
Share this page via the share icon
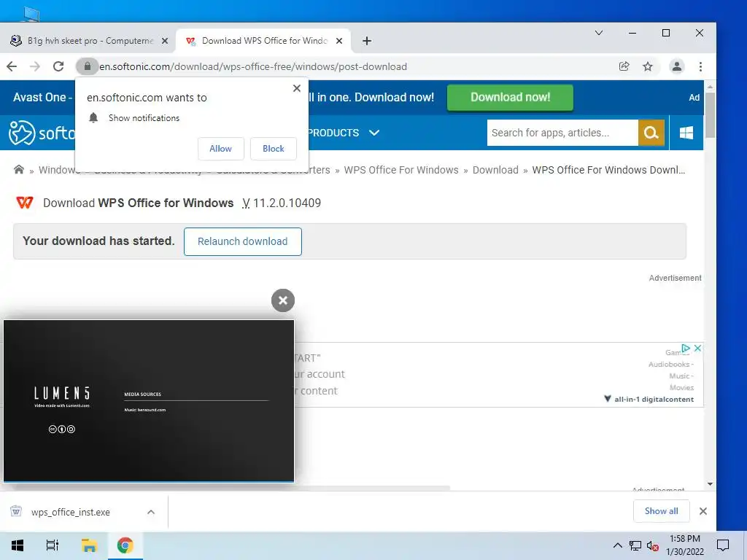pos(624,66)
